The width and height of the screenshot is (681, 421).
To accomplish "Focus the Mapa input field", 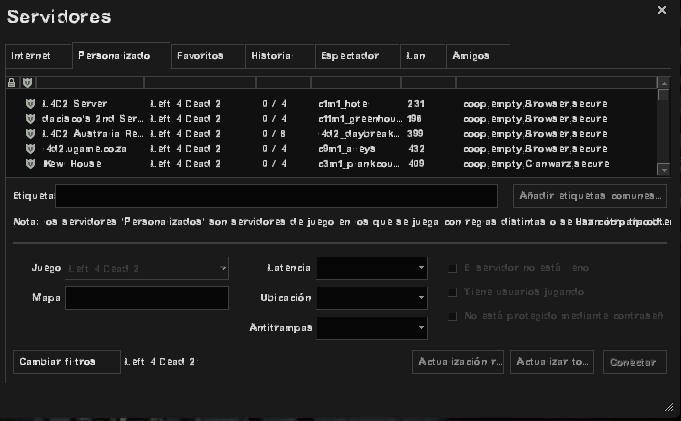I will click(147, 298).
